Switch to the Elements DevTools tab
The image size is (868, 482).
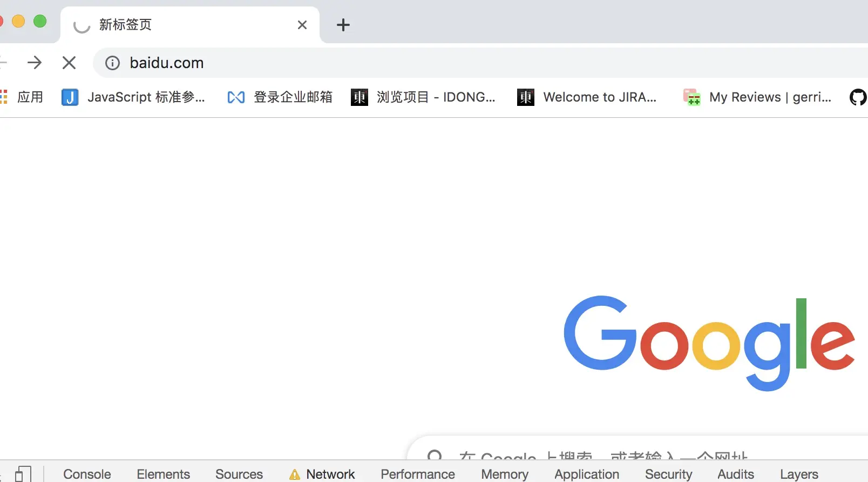click(x=163, y=474)
